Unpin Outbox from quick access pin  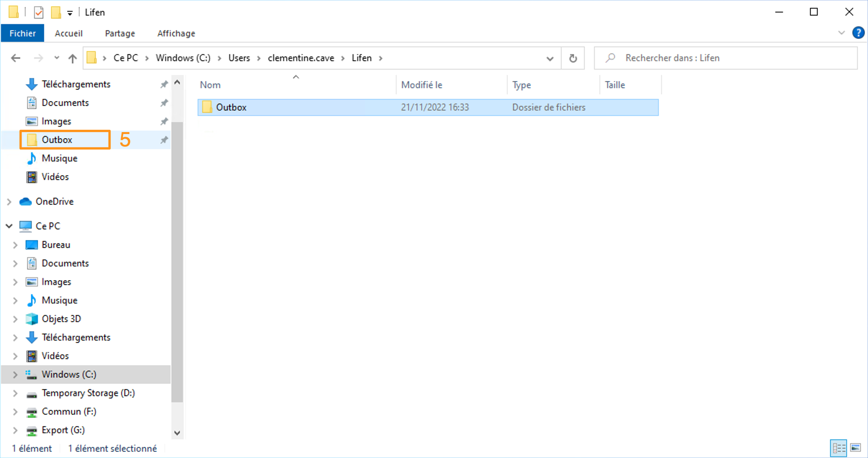point(164,140)
